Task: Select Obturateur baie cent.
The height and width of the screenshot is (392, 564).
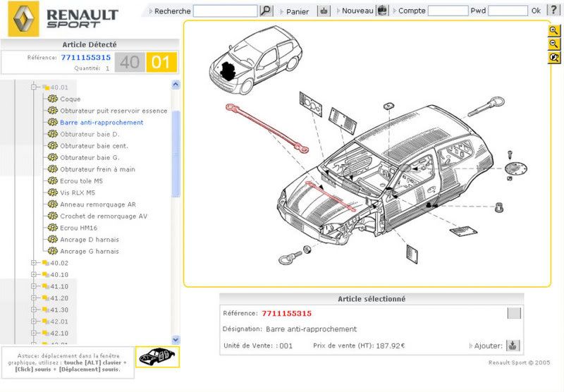Action: tap(94, 146)
